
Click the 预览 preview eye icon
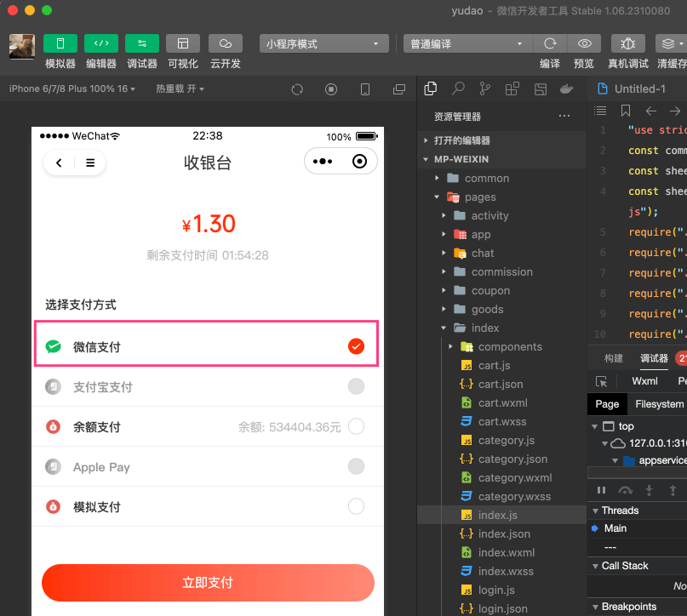pyautogui.click(x=587, y=42)
